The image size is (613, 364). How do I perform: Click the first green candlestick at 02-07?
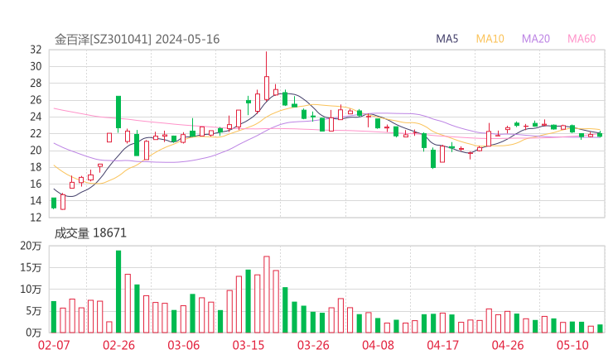click(54, 203)
